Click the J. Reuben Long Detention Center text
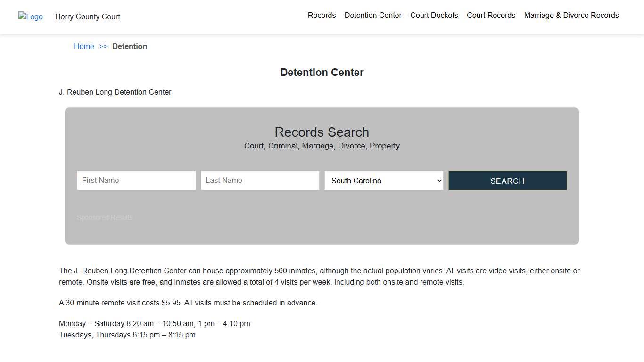 (x=115, y=92)
